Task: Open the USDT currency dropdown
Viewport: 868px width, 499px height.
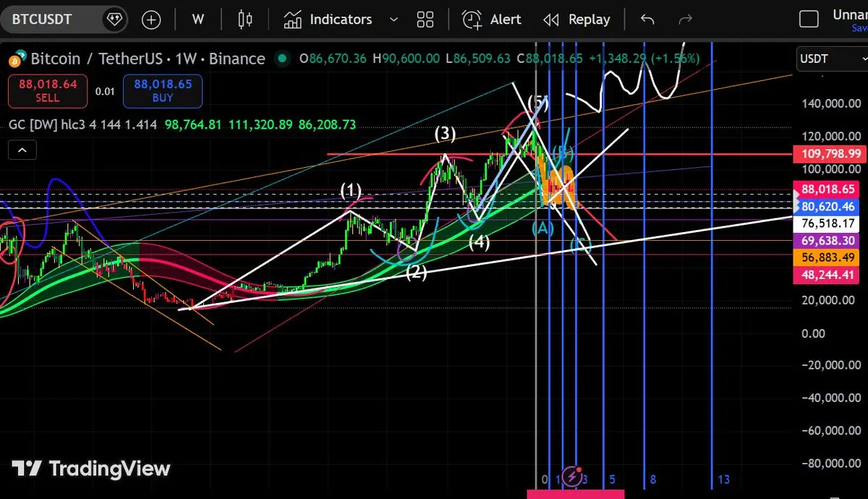Action: [832, 59]
